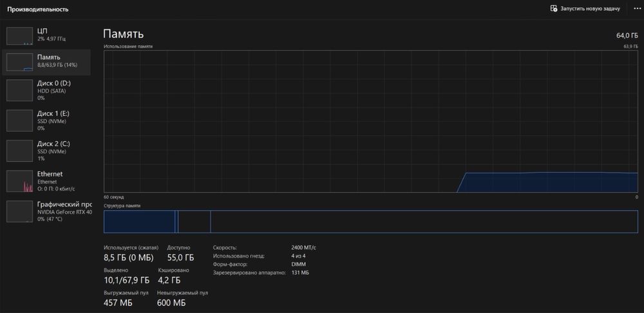The height and width of the screenshot is (313, 644).
Task: Click the Кэшировано label
Action: [x=174, y=270]
